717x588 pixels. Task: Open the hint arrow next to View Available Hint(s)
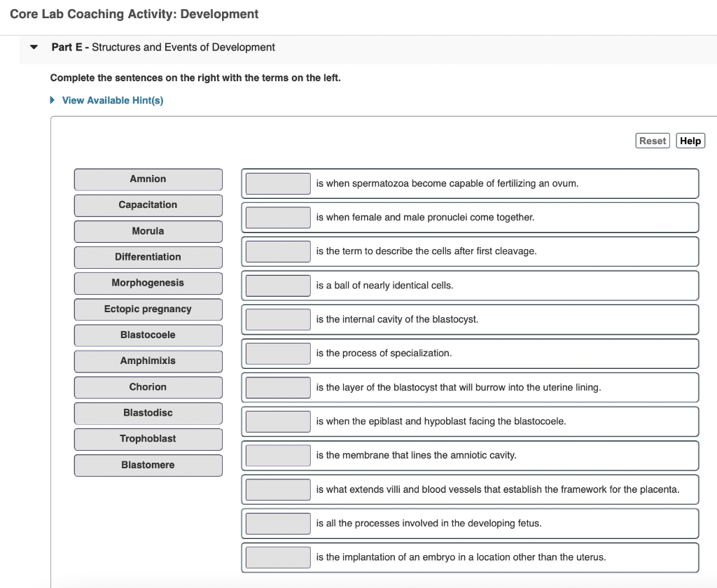pyautogui.click(x=52, y=100)
